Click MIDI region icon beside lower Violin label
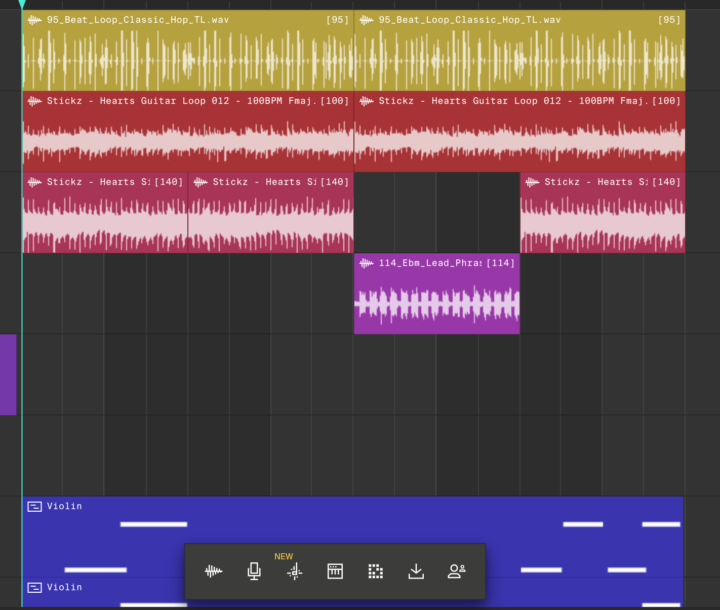Image resolution: width=720 pixels, height=610 pixels. (x=34, y=587)
